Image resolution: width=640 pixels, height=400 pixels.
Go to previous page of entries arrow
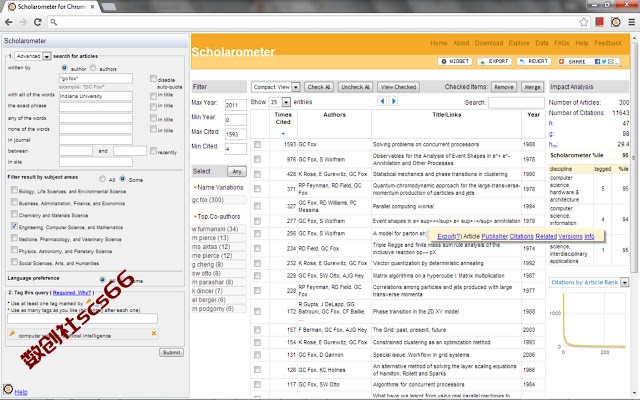coord(382,101)
